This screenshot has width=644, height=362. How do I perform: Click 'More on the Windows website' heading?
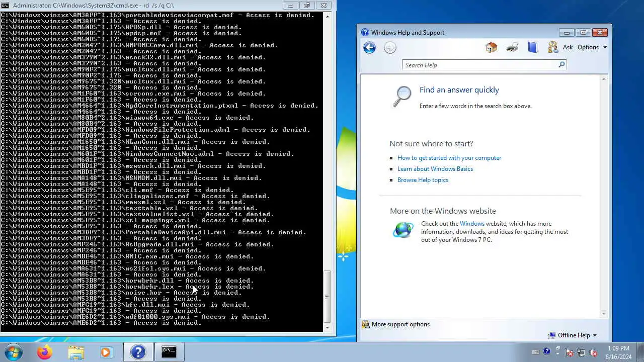tap(443, 211)
